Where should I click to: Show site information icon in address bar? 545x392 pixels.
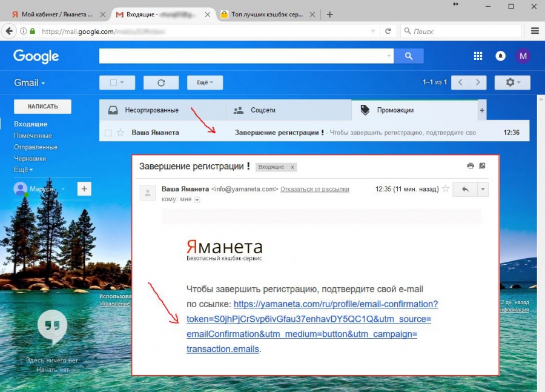point(23,32)
